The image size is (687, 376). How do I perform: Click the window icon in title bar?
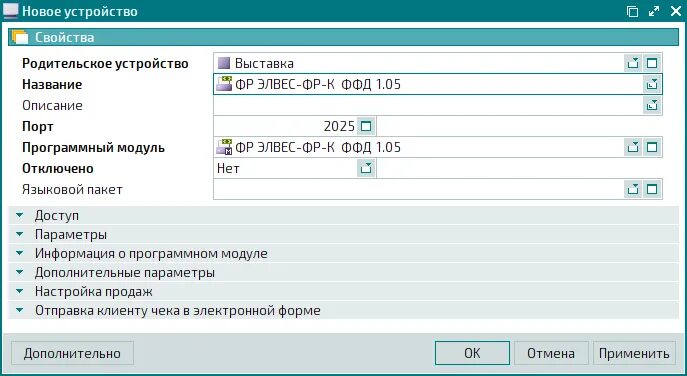click(11, 11)
